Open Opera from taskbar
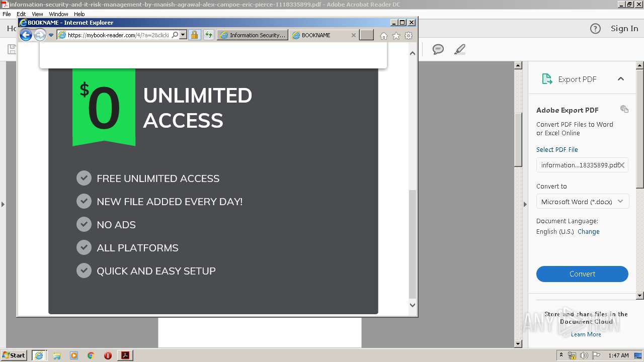 pos(108,355)
